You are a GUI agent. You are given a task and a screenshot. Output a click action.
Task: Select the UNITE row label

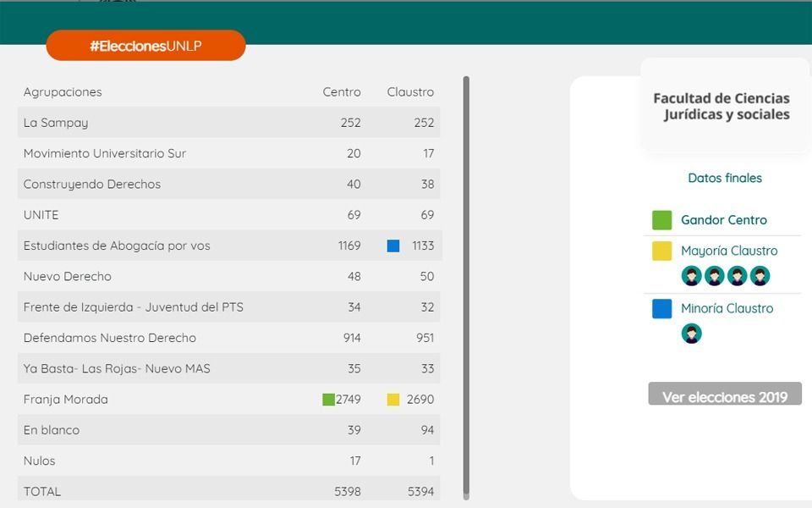pyautogui.click(x=41, y=215)
